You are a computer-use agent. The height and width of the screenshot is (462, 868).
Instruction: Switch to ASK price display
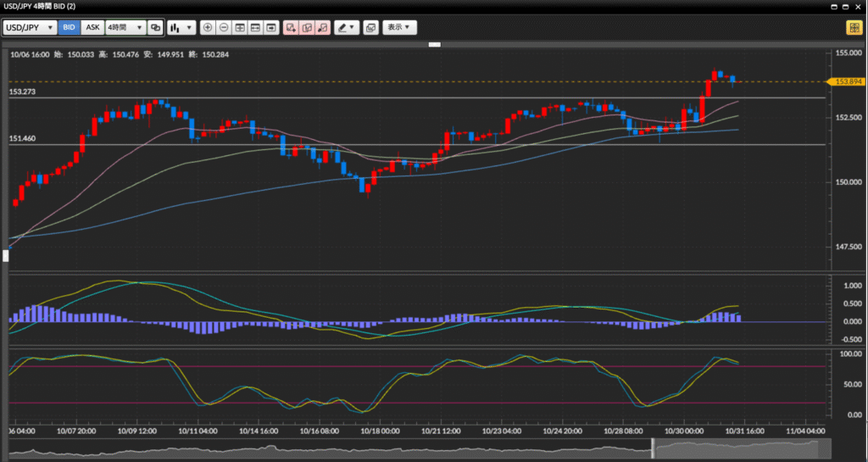point(92,27)
